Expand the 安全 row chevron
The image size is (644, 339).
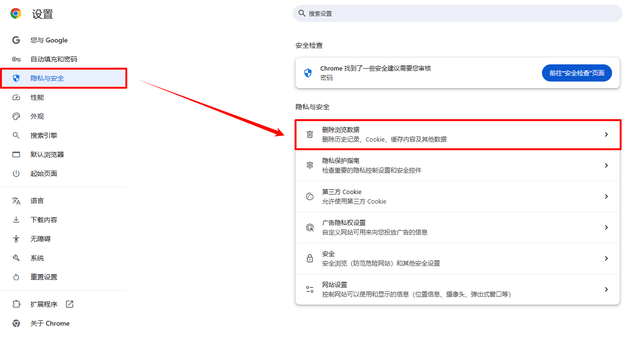tap(606, 258)
